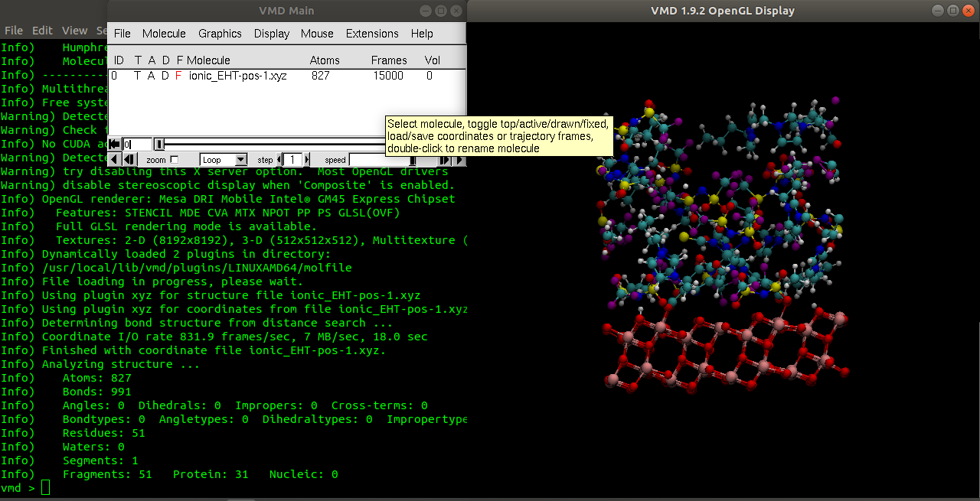
Task: Toggle the red F (fixed) flag
Action: (x=178, y=76)
